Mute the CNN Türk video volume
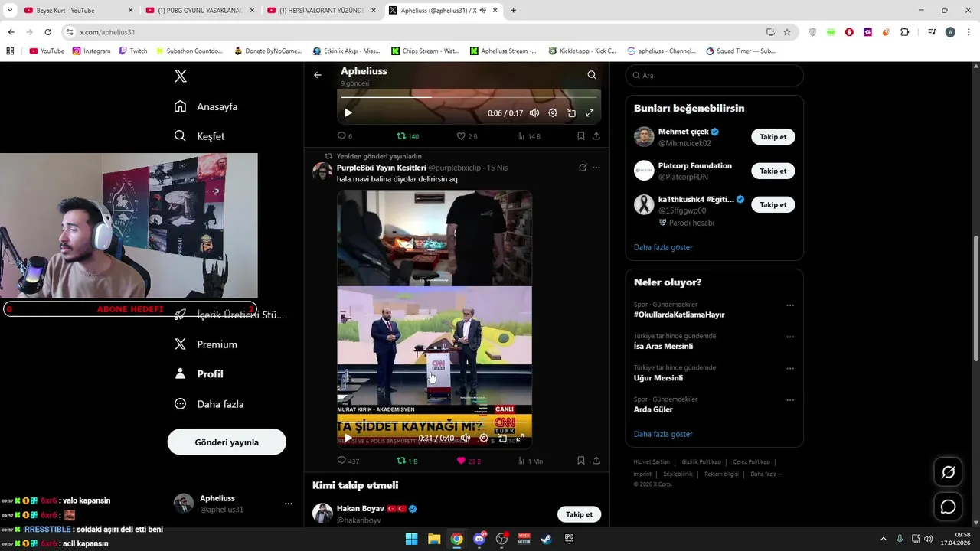 point(465,439)
